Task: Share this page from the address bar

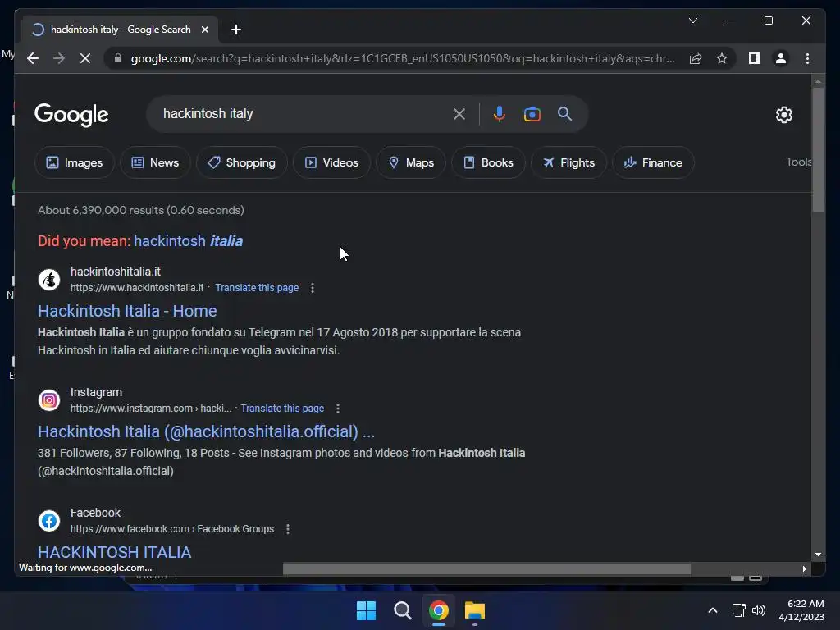Action: (696, 58)
